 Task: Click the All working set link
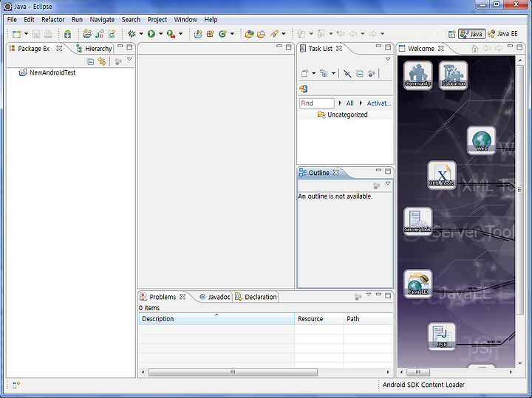point(349,103)
